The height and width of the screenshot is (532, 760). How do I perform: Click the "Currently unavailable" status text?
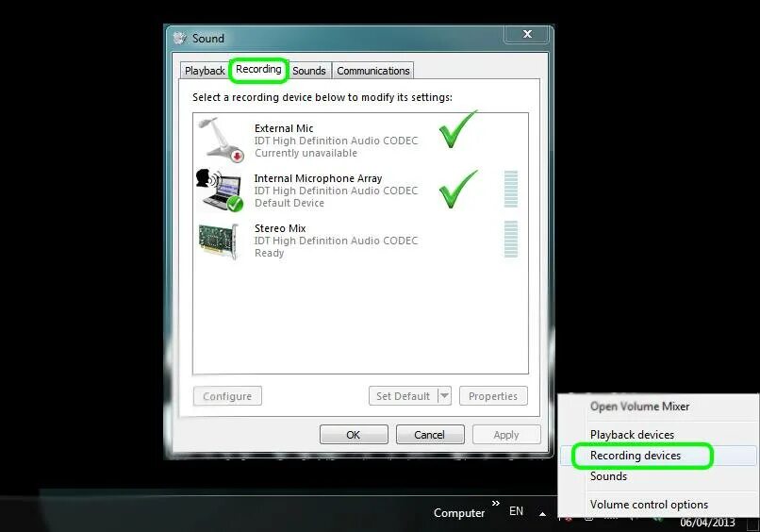point(306,153)
